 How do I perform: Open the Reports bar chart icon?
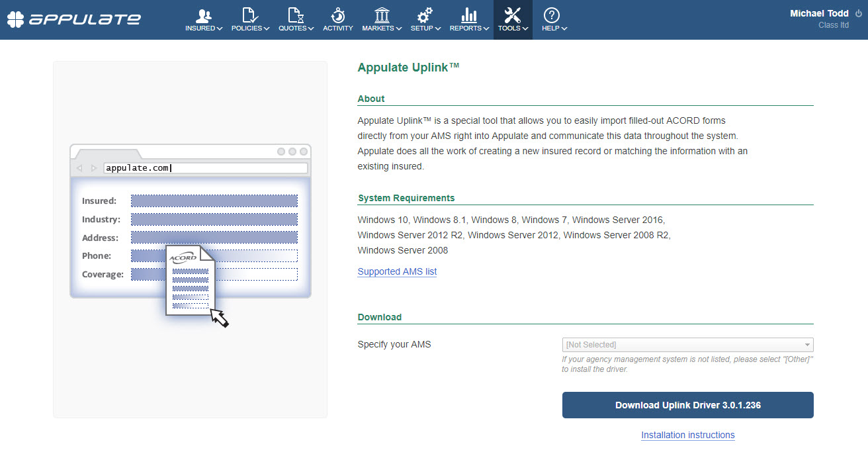click(x=469, y=16)
